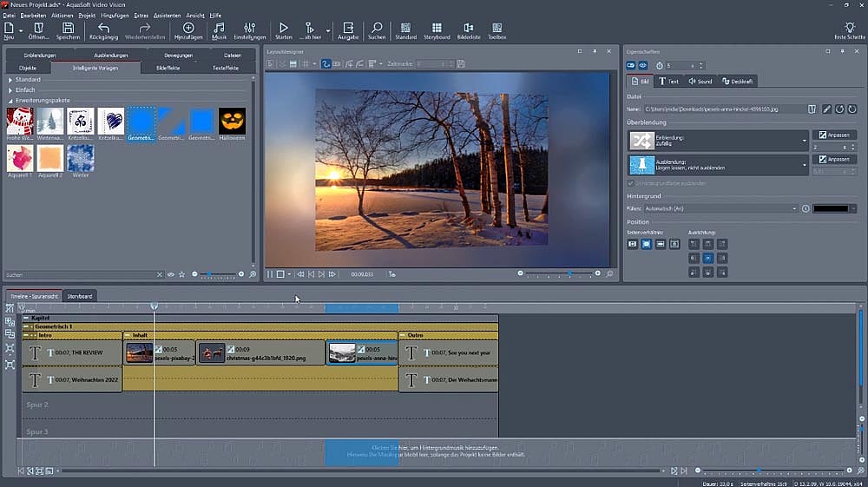This screenshot has width=868, height=487.
Task: Switch to the Texteffekte tab
Action: click(x=225, y=67)
